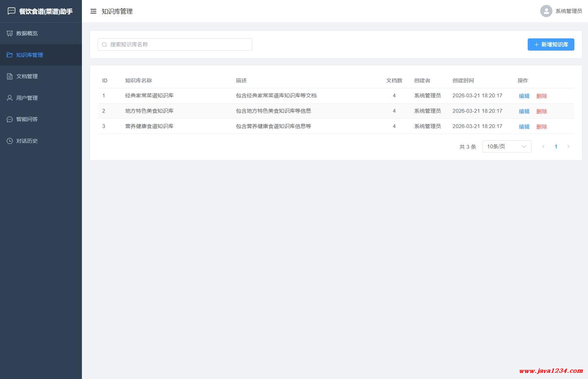Click the 对话历史 clock icon

click(x=10, y=141)
